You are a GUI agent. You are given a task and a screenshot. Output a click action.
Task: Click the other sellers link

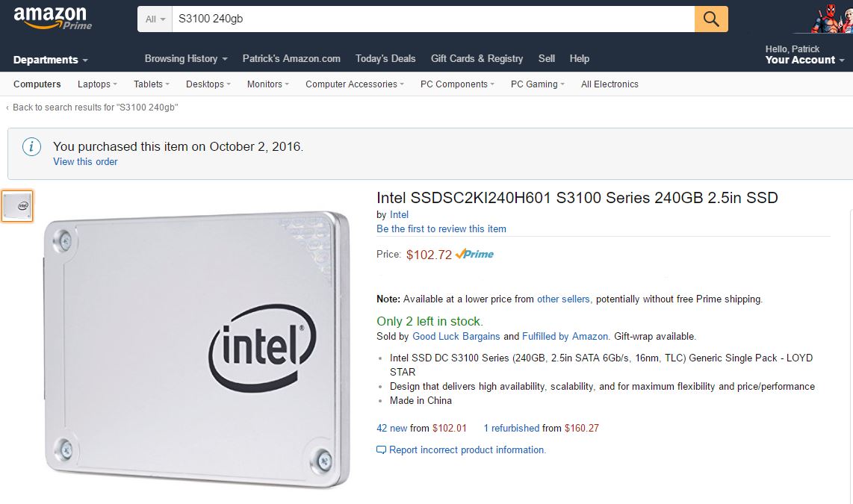(x=563, y=299)
